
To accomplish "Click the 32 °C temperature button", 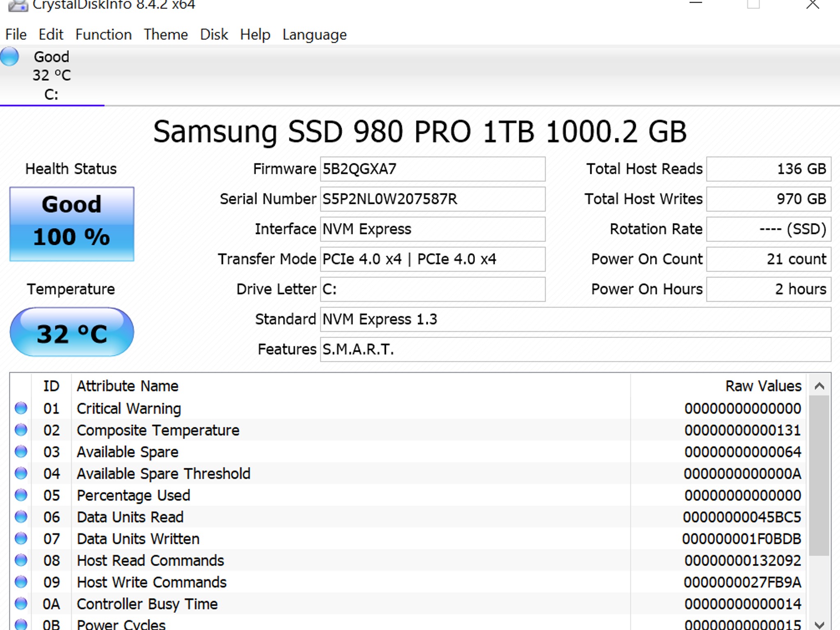I will [x=72, y=332].
